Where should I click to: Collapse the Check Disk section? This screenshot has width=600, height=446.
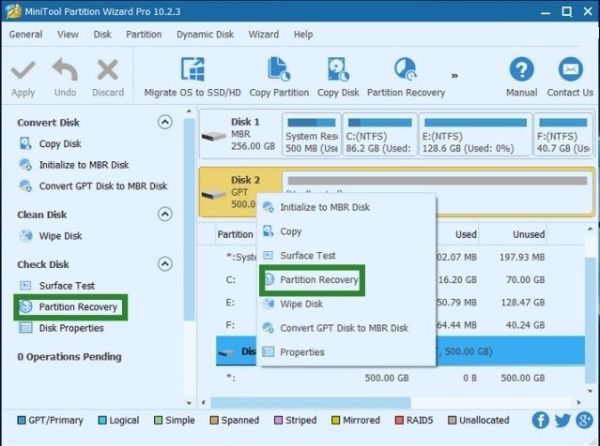click(x=165, y=265)
